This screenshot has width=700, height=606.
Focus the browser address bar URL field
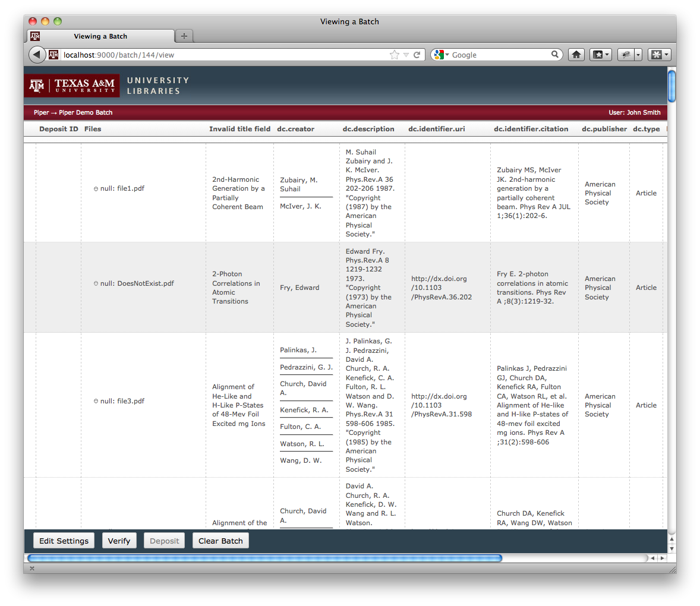[223, 55]
